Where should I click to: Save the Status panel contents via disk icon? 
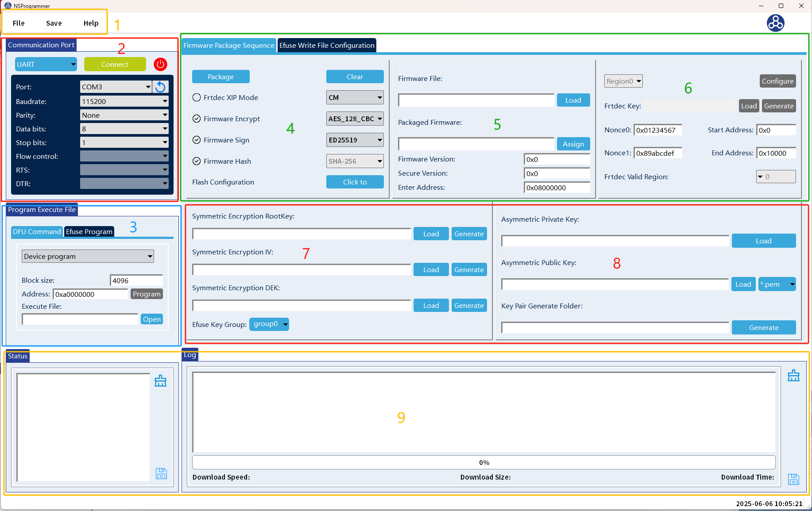tap(161, 473)
